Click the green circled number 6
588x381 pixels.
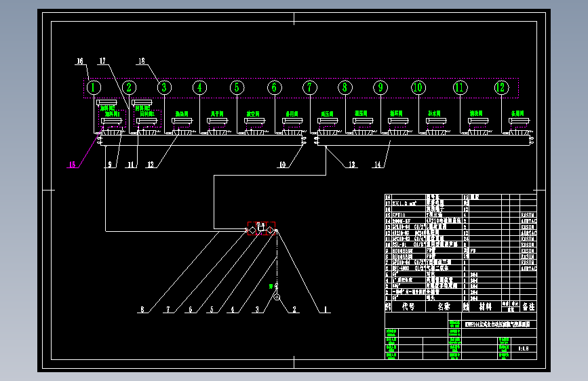(275, 87)
